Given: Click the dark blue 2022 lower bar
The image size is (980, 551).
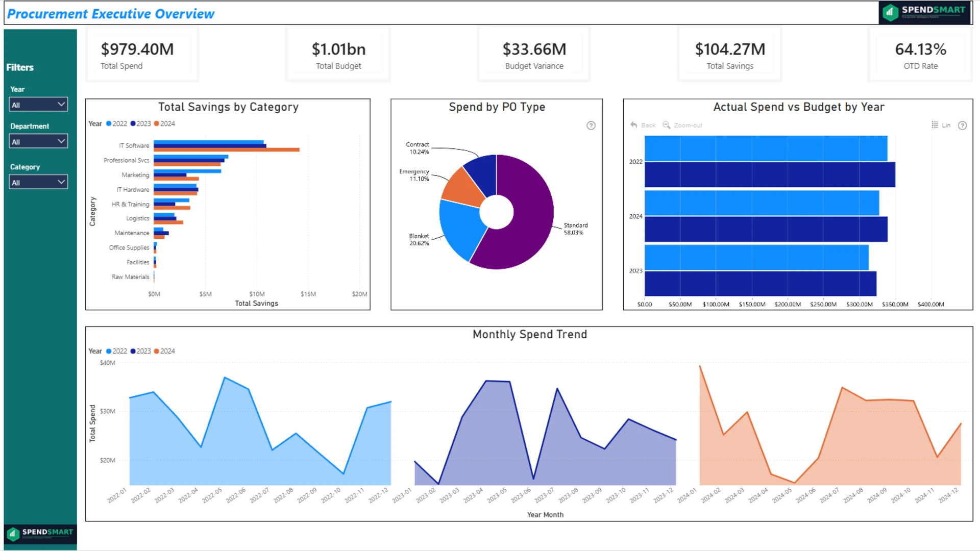Looking at the screenshot, I should tap(770, 174).
